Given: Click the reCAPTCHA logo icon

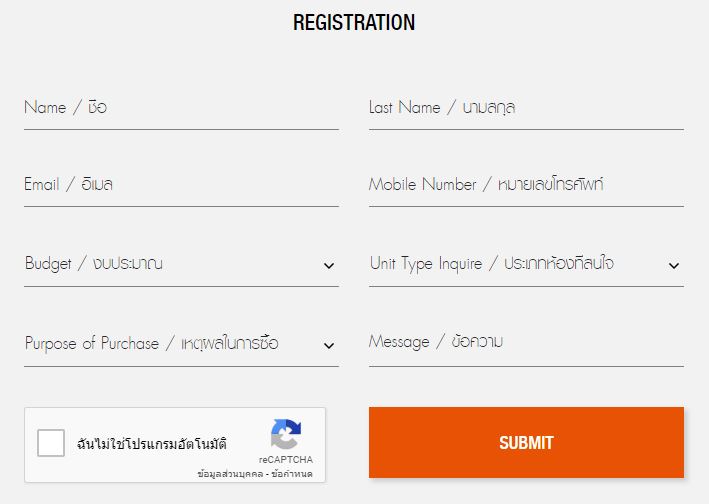Looking at the screenshot, I should click(285, 434).
